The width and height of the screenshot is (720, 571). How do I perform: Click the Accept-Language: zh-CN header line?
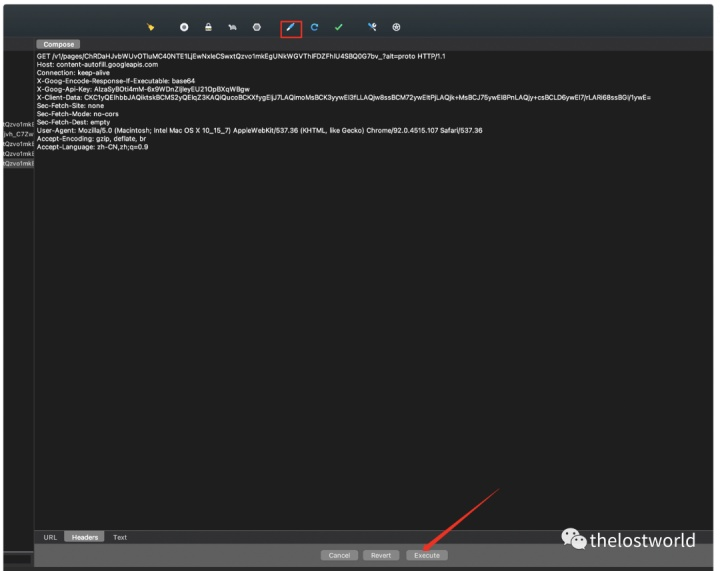pyautogui.click(x=92, y=147)
